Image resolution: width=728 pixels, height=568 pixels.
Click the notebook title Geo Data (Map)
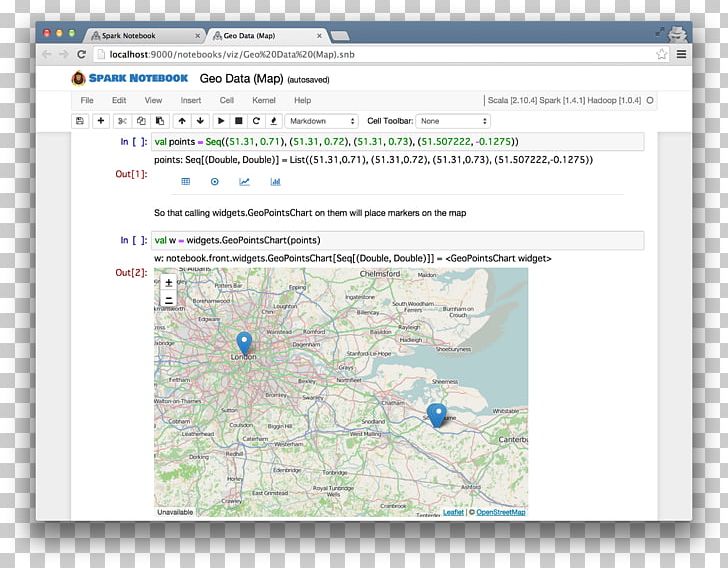pos(241,78)
